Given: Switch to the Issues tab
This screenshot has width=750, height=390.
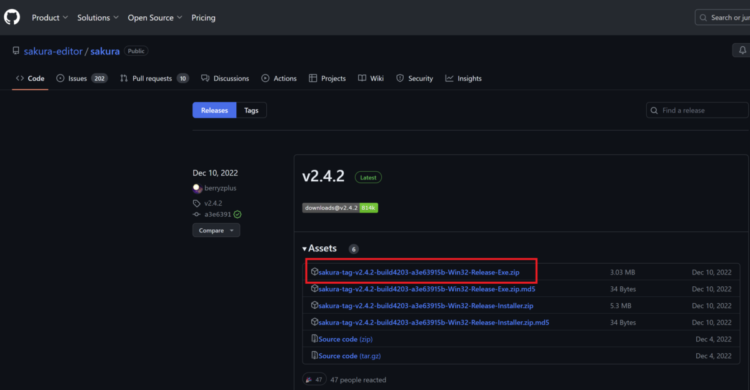Looking at the screenshot, I should coord(82,78).
